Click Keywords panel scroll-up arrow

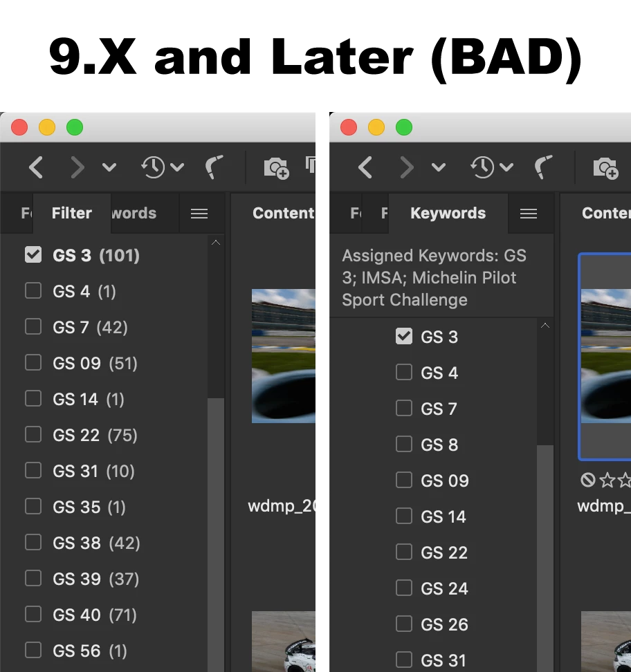pyautogui.click(x=545, y=326)
